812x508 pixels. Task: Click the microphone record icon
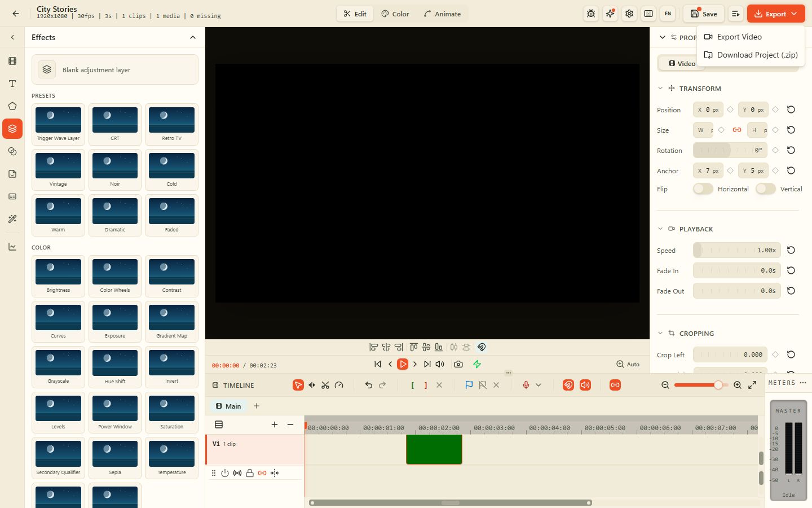click(x=526, y=385)
